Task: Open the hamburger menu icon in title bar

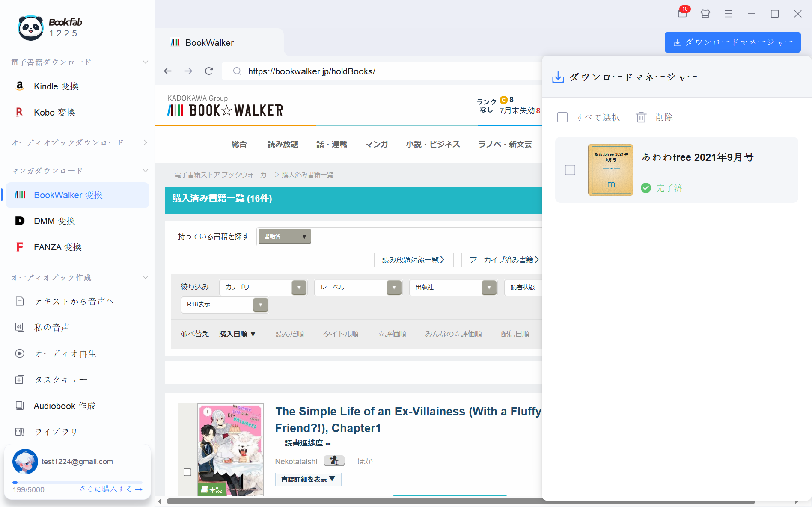Action: [x=728, y=14]
